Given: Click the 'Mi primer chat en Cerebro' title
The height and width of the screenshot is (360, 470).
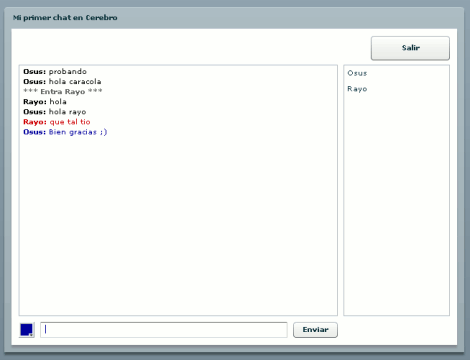Looking at the screenshot, I should [65, 18].
